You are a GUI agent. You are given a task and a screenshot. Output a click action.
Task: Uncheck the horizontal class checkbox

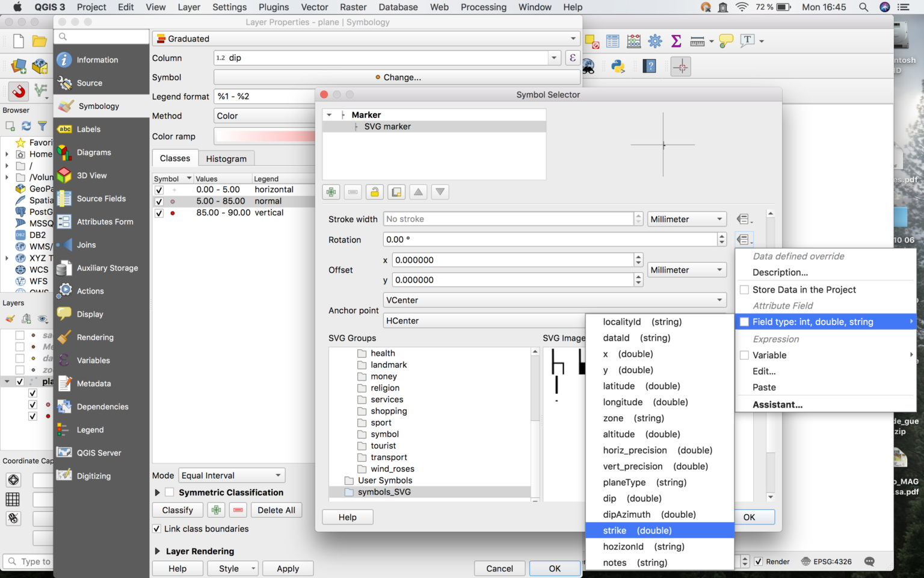point(159,190)
